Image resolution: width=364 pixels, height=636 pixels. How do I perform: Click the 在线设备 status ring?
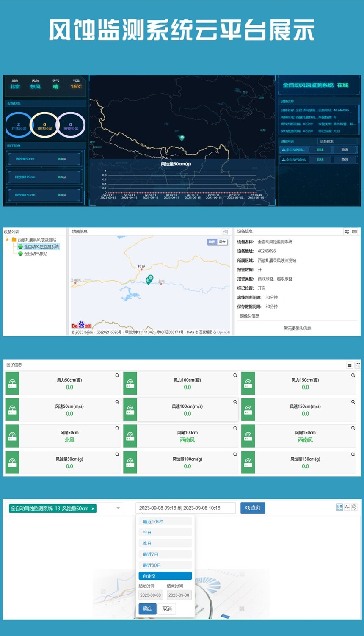[x=19, y=125]
